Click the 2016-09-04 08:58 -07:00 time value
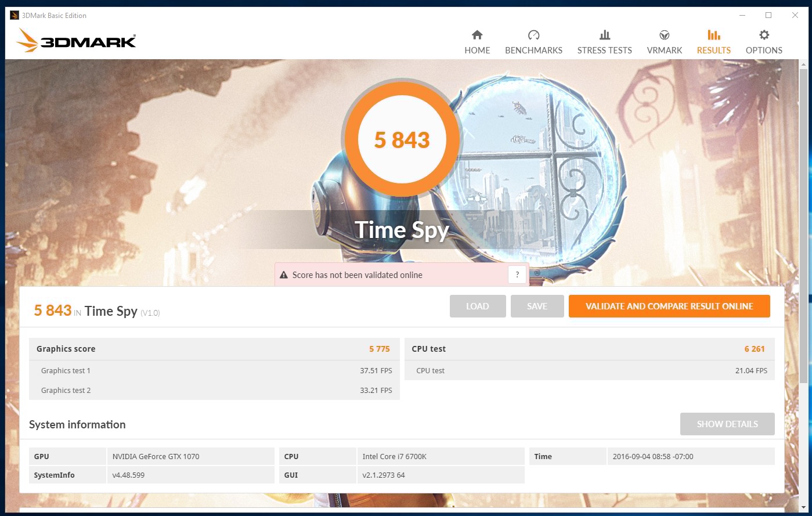Screen dimensions: 812x516 coord(653,457)
